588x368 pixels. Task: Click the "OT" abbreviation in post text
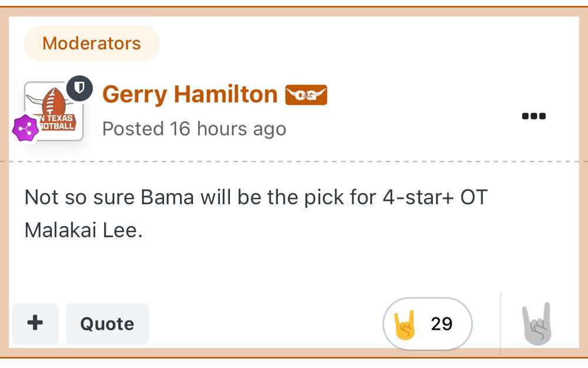coord(474,197)
